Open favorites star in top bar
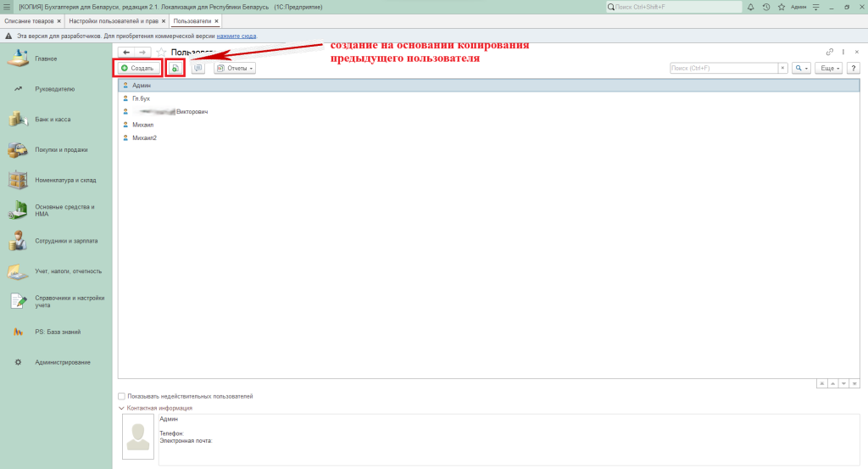868x469 pixels. tap(779, 7)
